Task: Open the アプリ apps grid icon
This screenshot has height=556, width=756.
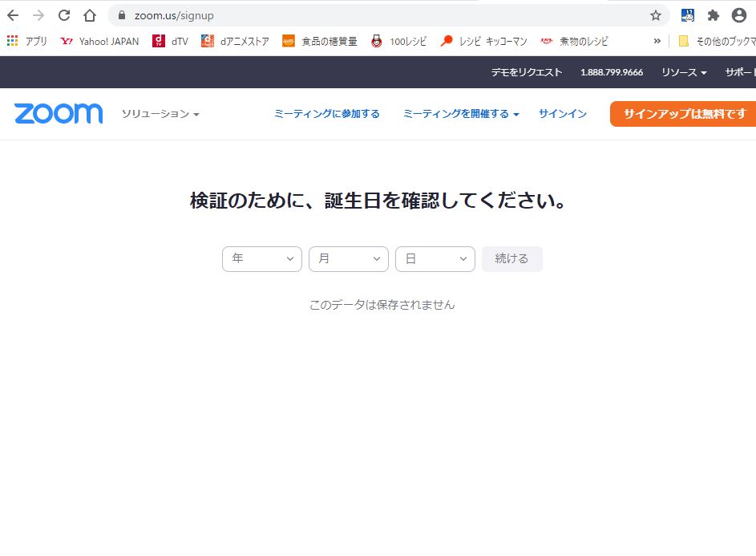Action: (12, 41)
